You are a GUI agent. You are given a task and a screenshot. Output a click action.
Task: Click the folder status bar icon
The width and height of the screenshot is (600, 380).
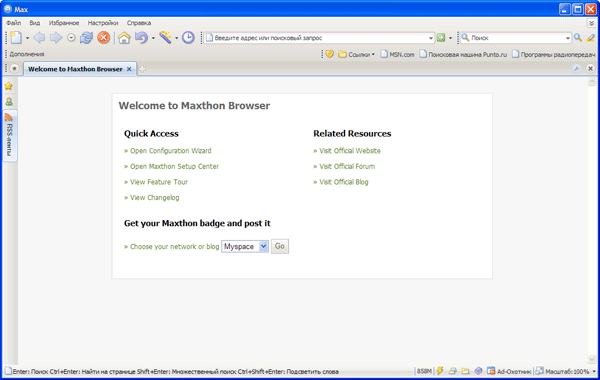click(x=465, y=371)
